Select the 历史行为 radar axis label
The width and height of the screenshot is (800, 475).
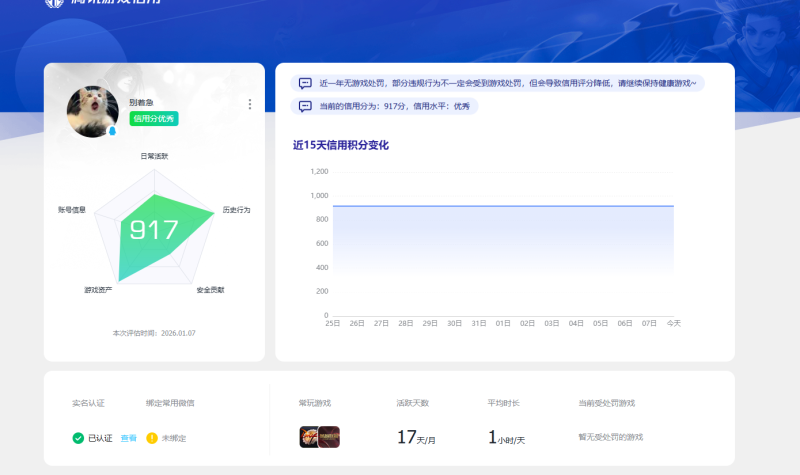(236, 210)
